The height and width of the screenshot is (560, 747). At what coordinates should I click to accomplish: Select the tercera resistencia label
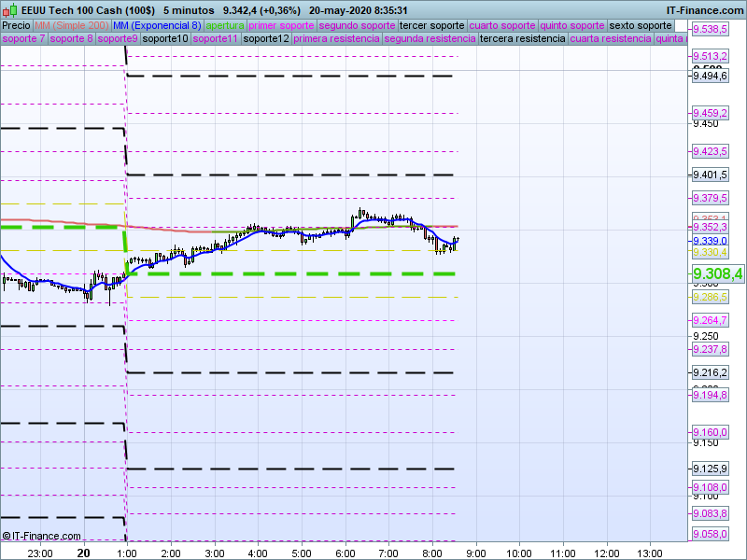(522, 39)
